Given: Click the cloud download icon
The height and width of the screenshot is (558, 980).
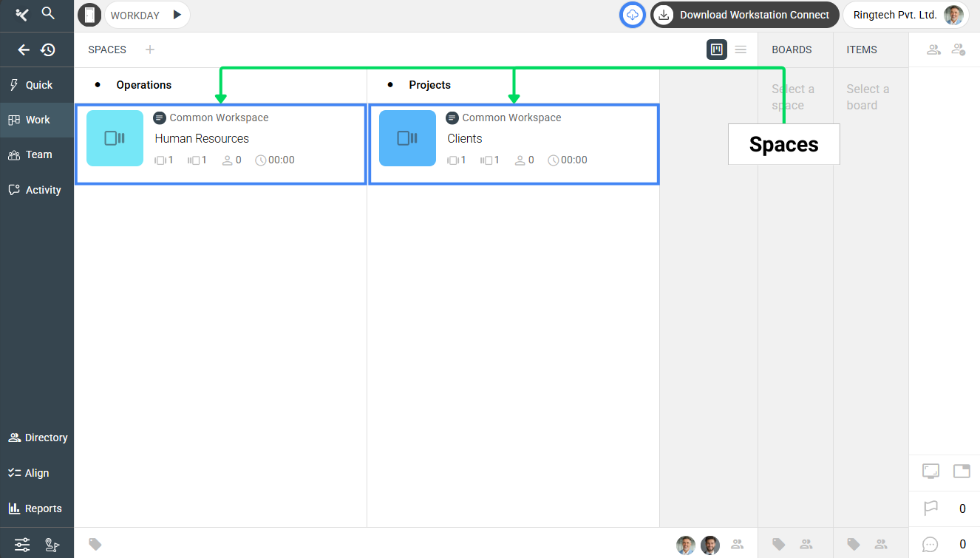Looking at the screenshot, I should point(632,15).
